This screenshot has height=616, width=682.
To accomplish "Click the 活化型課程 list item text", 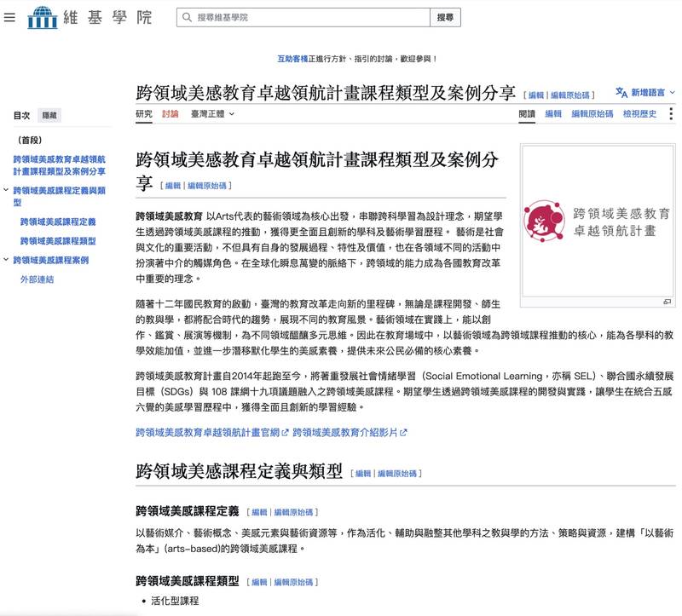I will pos(175,601).
